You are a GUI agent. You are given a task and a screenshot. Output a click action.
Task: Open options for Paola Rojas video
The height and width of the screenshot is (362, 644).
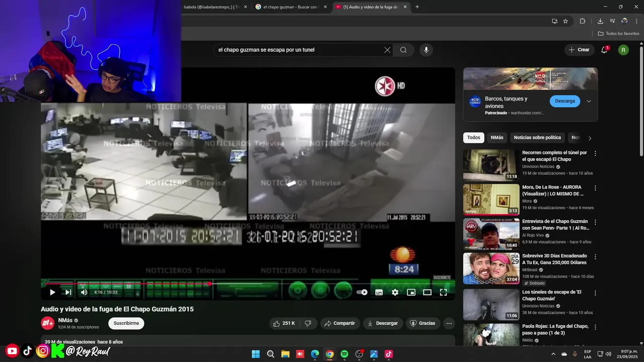(595, 327)
